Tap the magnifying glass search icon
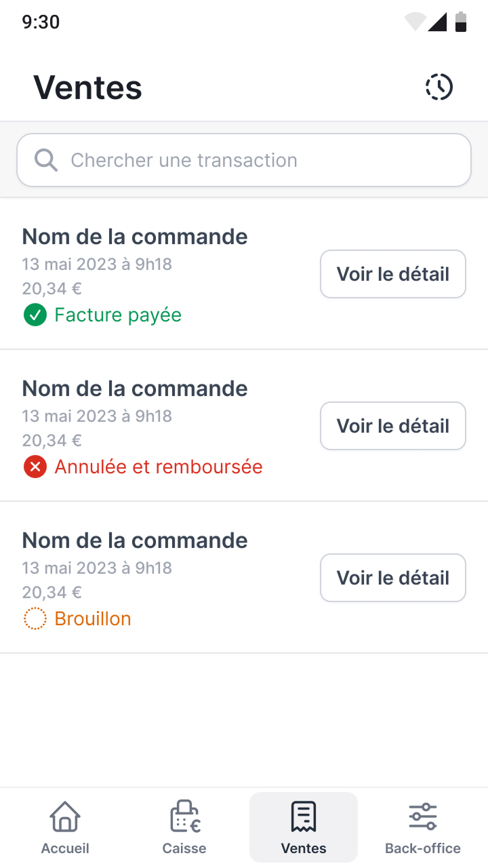 tap(45, 159)
